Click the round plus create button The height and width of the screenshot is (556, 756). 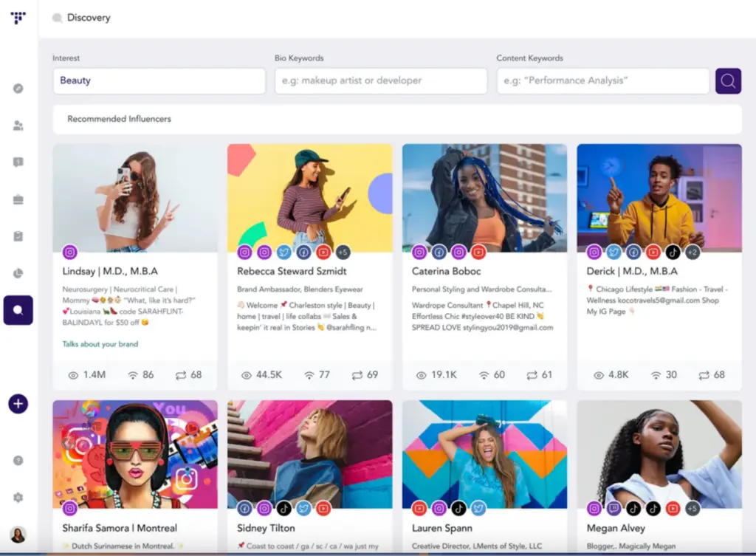[x=18, y=404]
